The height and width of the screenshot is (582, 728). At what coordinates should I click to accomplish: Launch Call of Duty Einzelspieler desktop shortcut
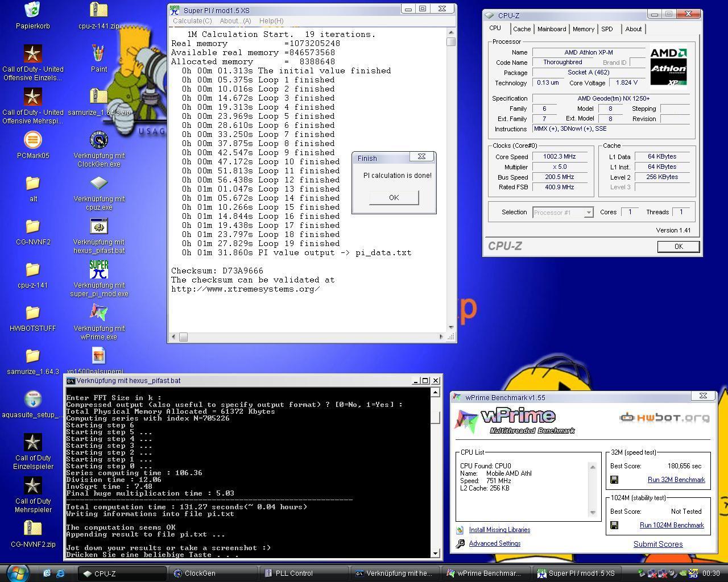tap(32, 442)
